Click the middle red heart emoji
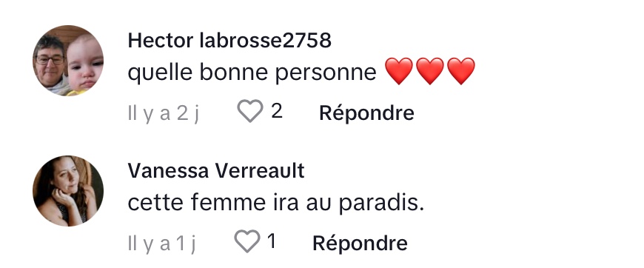 tap(430, 71)
